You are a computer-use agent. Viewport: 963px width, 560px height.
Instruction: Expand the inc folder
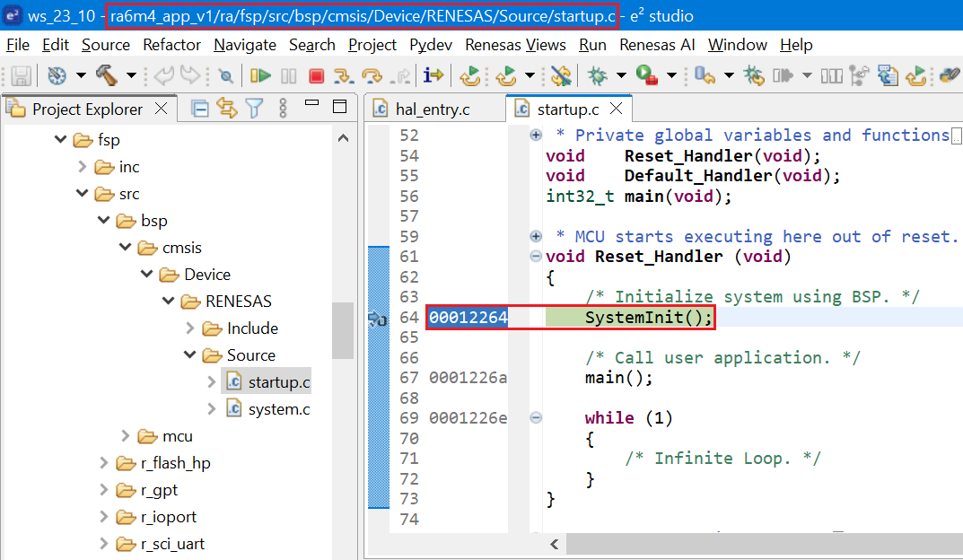pyautogui.click(x=83, y=166)
